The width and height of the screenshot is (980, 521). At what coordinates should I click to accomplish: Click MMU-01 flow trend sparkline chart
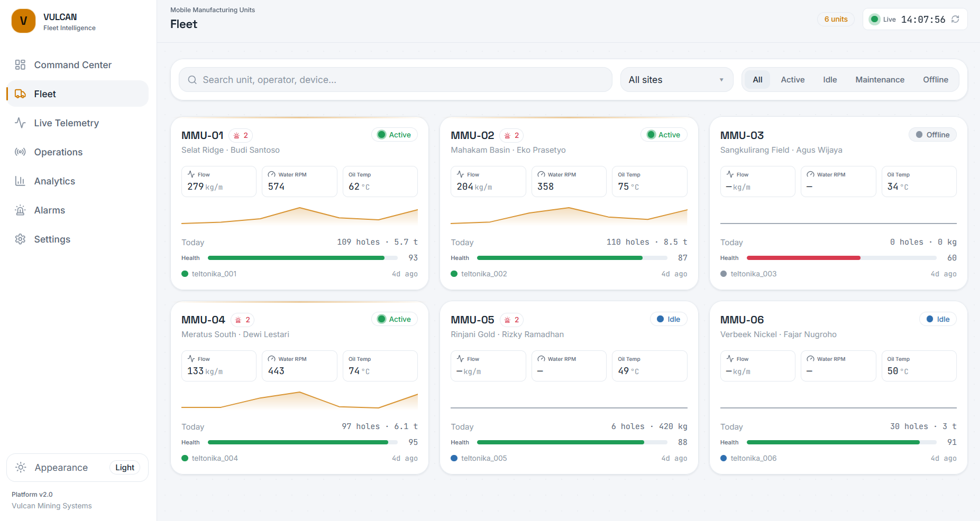pyautogui.click(x=299, y=216)
